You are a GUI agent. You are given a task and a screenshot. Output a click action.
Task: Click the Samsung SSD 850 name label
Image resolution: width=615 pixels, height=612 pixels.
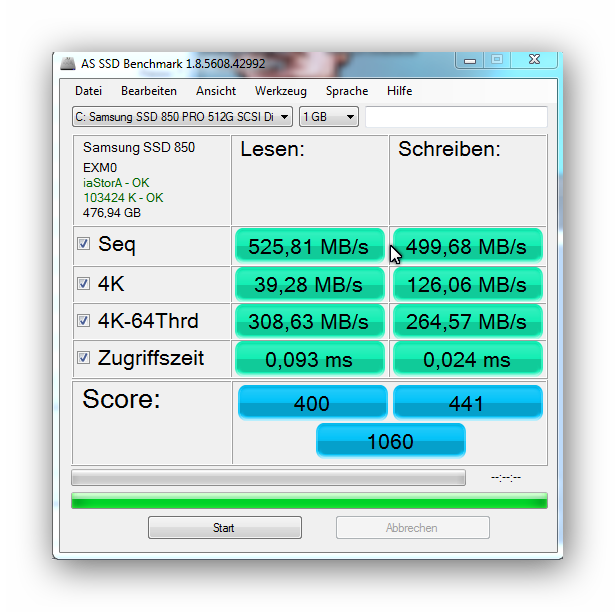139,148
